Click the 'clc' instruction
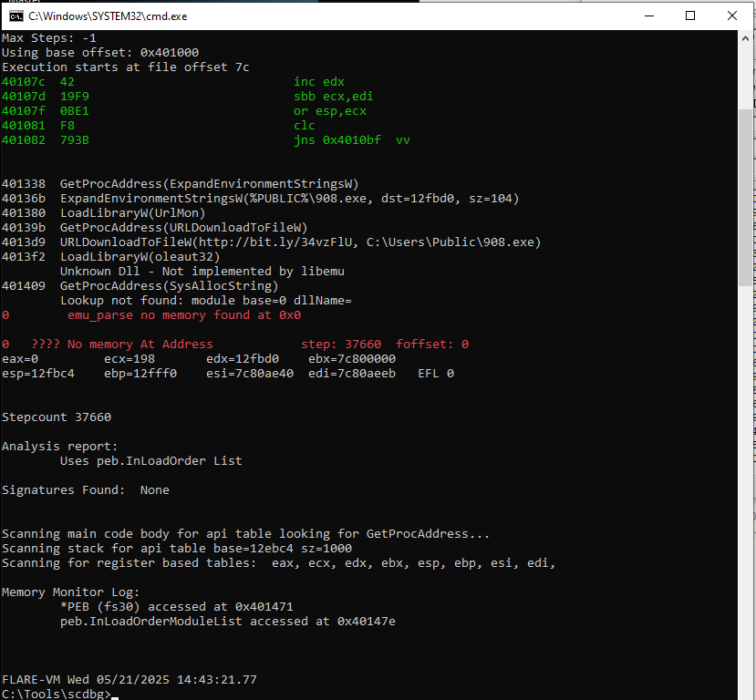The image size is (756, 700). click(305, 125)
